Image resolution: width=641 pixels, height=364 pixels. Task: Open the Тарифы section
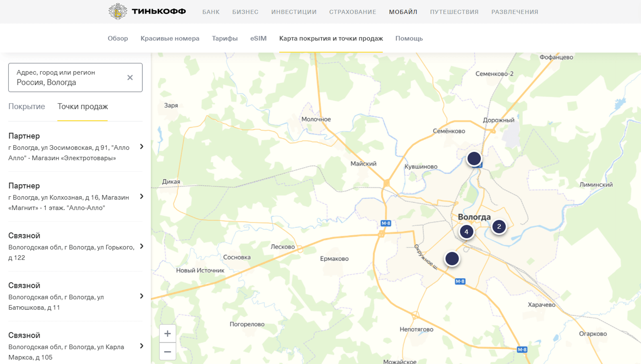[x=225, y=38]
